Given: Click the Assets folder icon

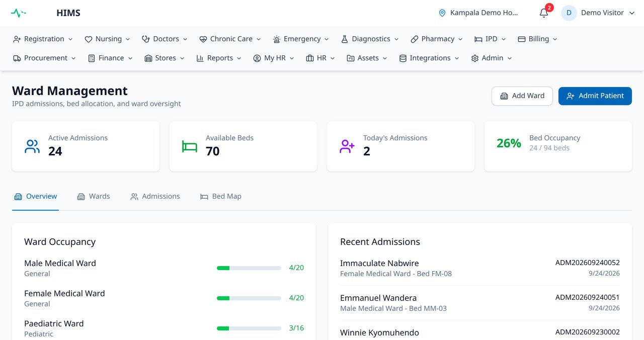Looking at the screenshot, I should (x=351, y=58).
